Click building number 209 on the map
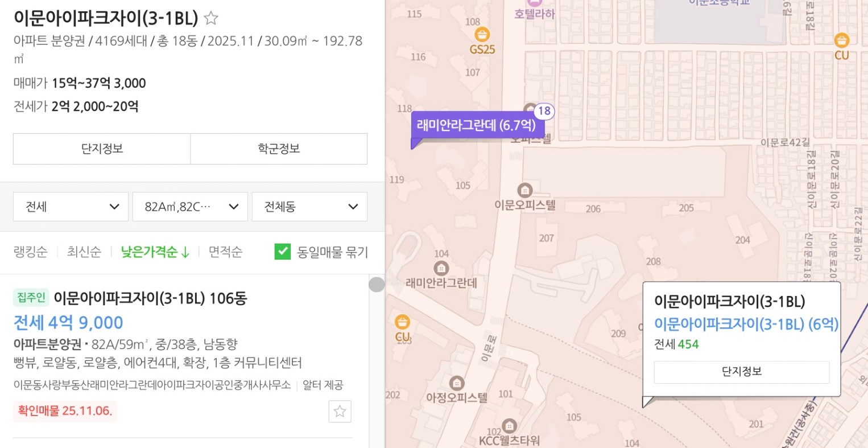 pos(618,334)
